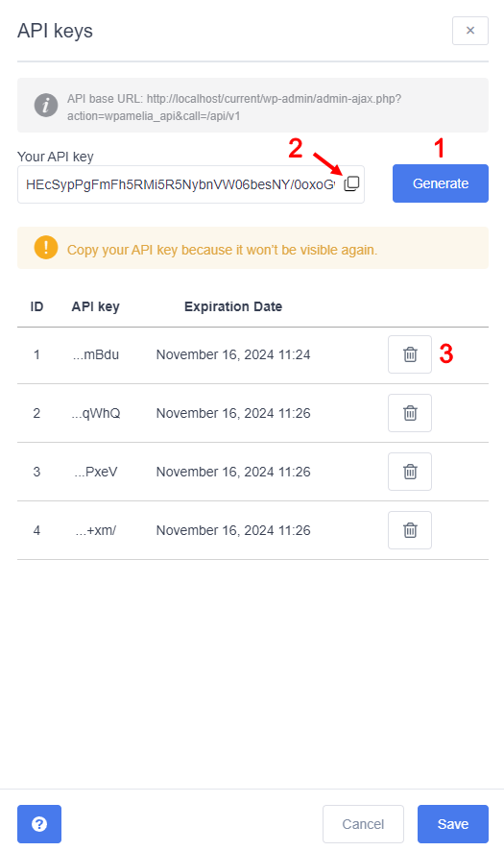
Task: Cancel the API keys dialog
Action: point(363,824)
